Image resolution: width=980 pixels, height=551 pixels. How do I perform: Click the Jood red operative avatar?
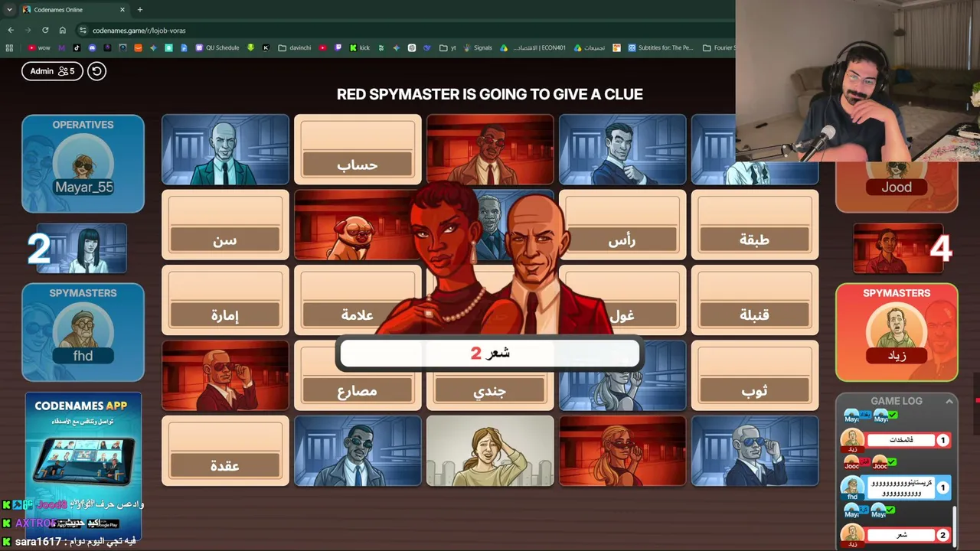click(897, 170)
